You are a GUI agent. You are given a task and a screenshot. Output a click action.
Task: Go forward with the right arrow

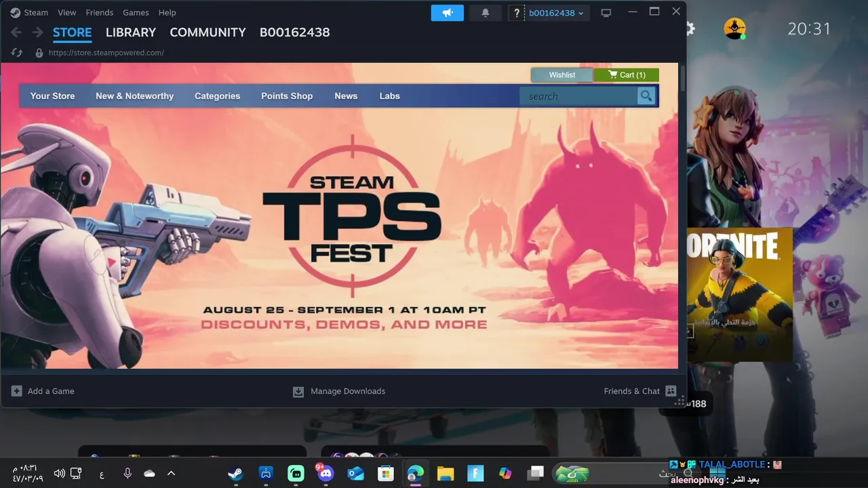38,32
